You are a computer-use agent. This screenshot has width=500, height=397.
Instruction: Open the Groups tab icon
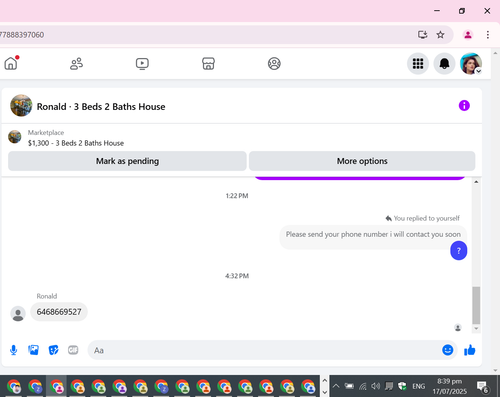pyautogui.click(x=274, y=64)
